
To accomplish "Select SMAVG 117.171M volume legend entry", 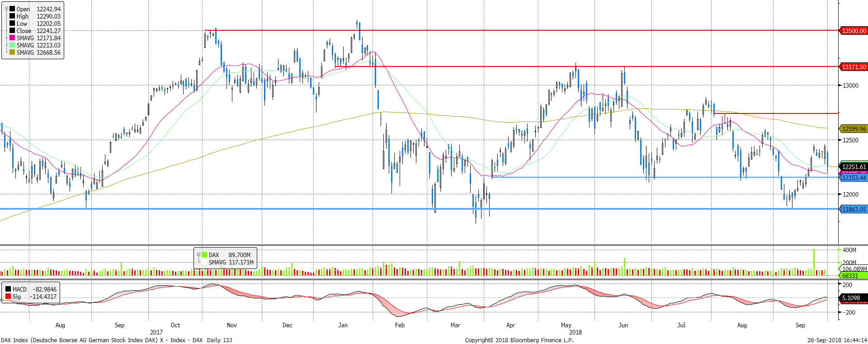I will [x=231, y=262].
